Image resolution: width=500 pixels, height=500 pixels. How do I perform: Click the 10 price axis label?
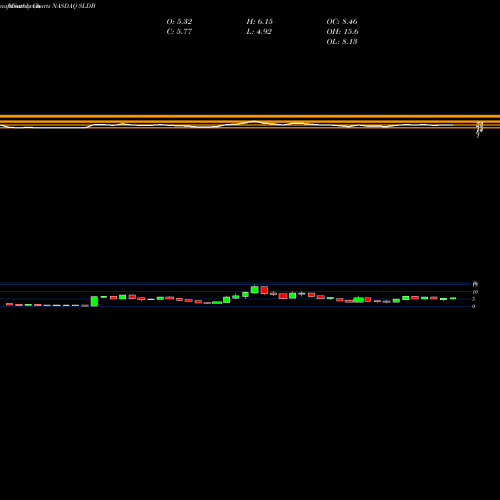(x=475, y=292)
